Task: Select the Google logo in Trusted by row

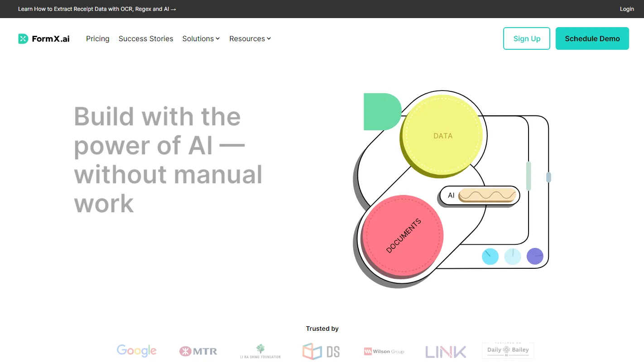Action: point(136,351)
